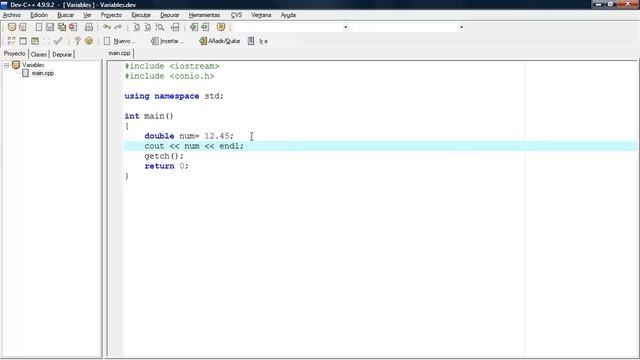
Task: Click the 'return 0;' code line
Action: [167, 166]
